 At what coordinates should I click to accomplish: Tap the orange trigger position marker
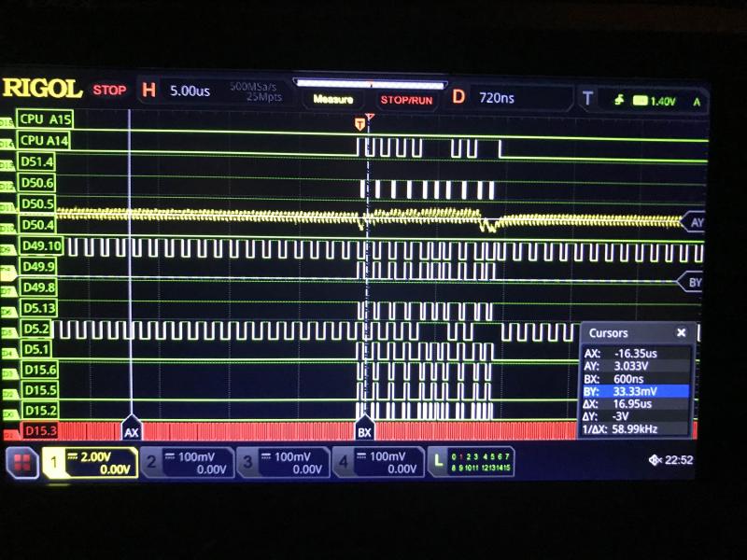360,123
